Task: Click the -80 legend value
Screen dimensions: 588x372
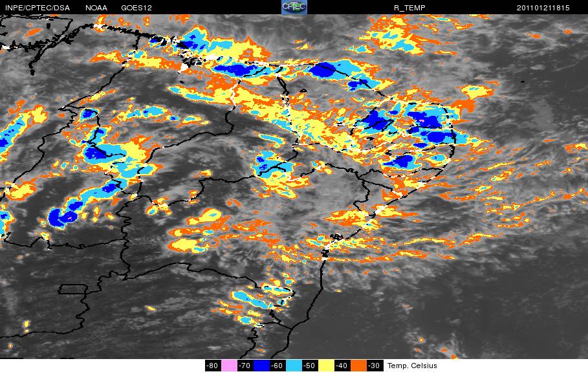Action: (x=213, y=366)
